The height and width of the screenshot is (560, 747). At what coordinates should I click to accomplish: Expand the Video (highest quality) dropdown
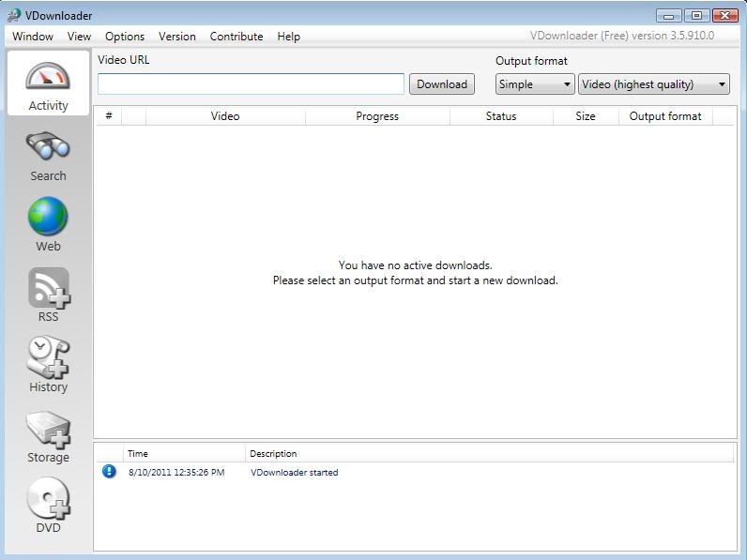pyautogui.click(x=653, y=84)
